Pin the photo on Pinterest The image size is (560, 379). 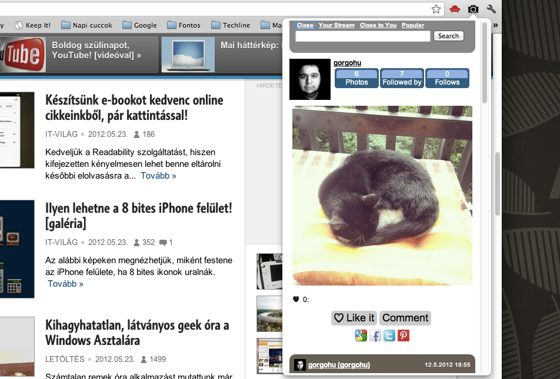[x=404, y=335]
